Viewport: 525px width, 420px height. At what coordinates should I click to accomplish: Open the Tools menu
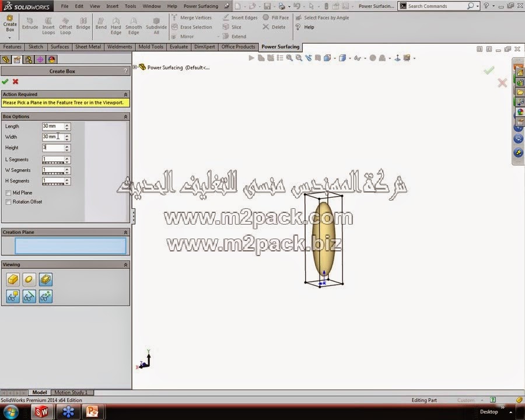[x=130, y=6]
